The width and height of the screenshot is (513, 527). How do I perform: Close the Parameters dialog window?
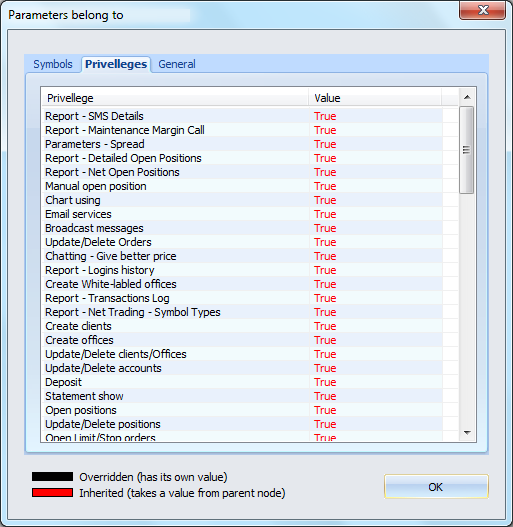point(483,10)
